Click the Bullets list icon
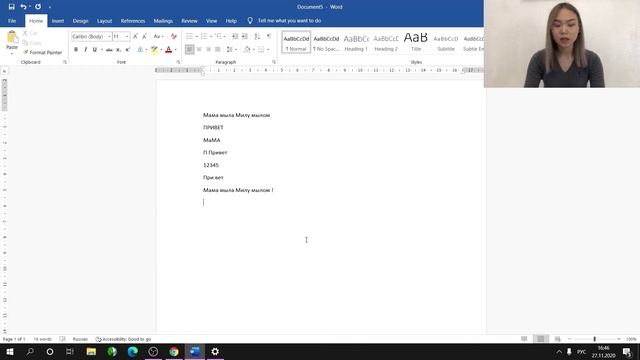 tap(189, 37)
